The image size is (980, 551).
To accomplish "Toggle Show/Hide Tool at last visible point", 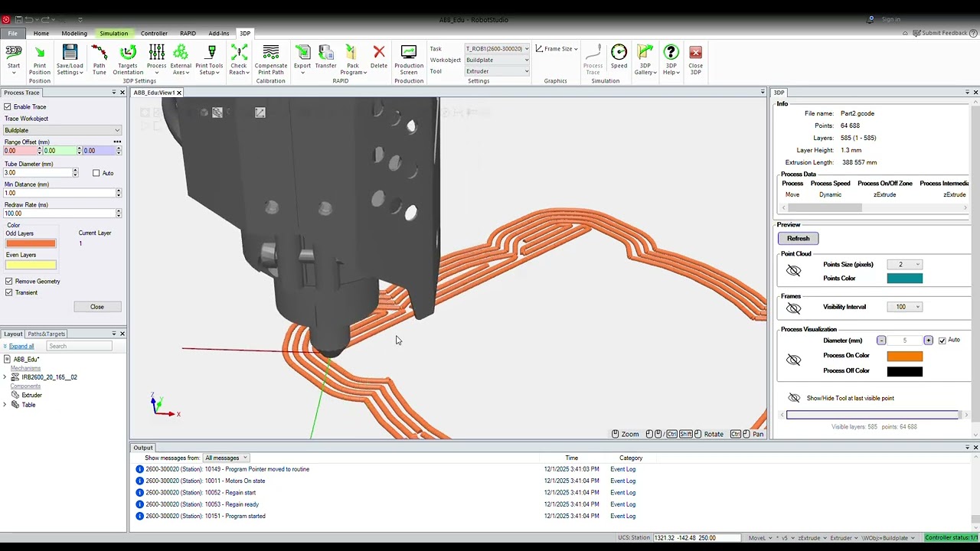I will pyautogui.click(x=793, y=398).
